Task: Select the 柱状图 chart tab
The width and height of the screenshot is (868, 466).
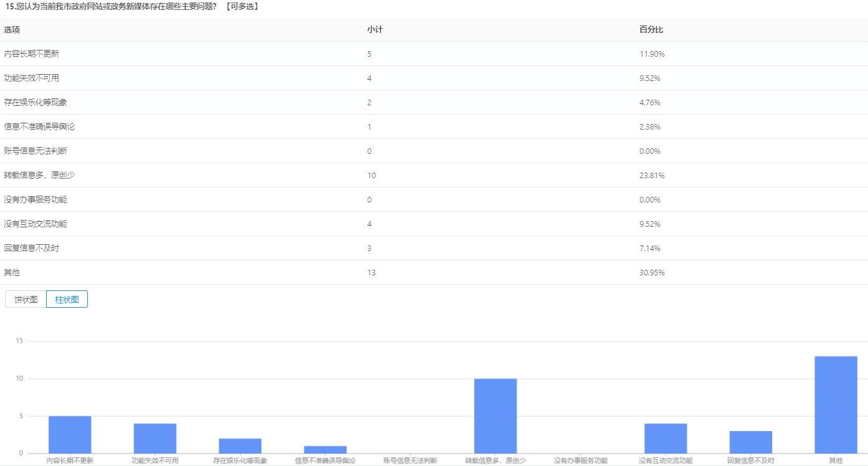Action: click(67, 299)
